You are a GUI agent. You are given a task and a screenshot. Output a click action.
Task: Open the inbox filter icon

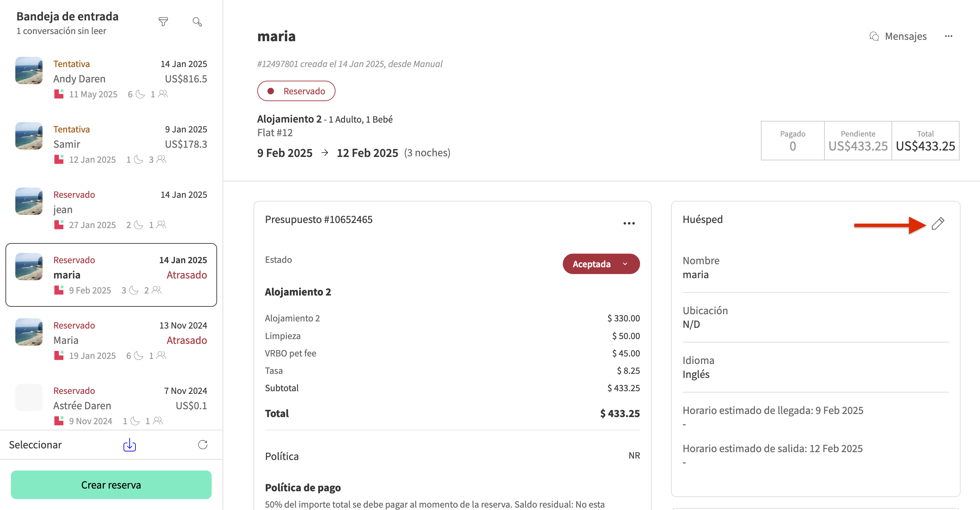pos(163,22)
